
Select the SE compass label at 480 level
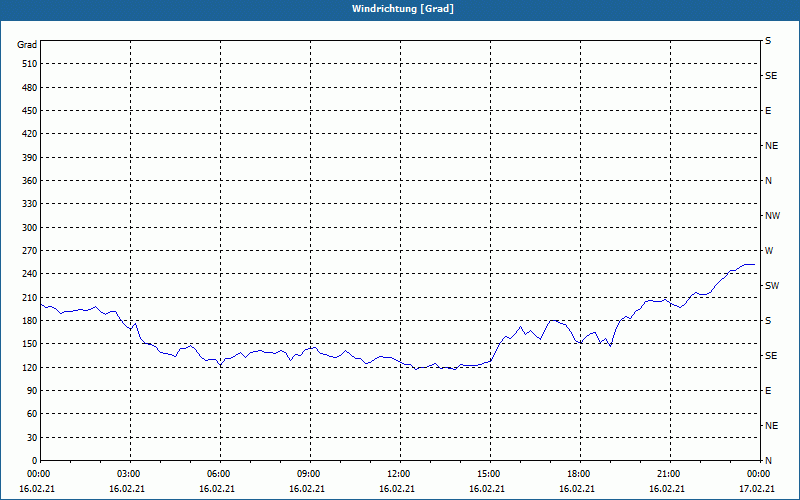click(x=771, y=76)
